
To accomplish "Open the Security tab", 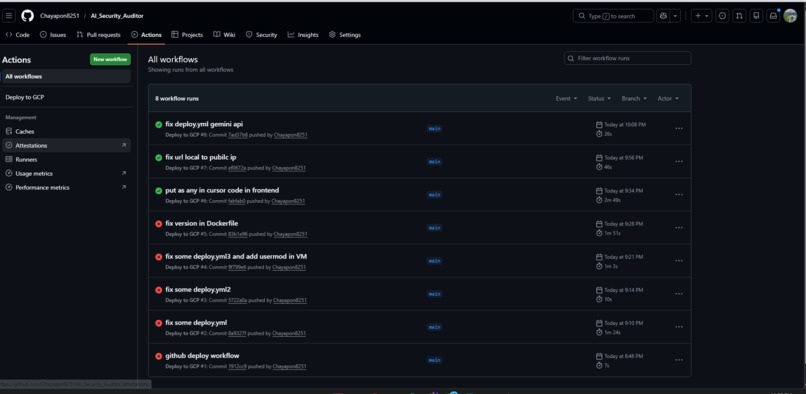I will pos(261,35).
